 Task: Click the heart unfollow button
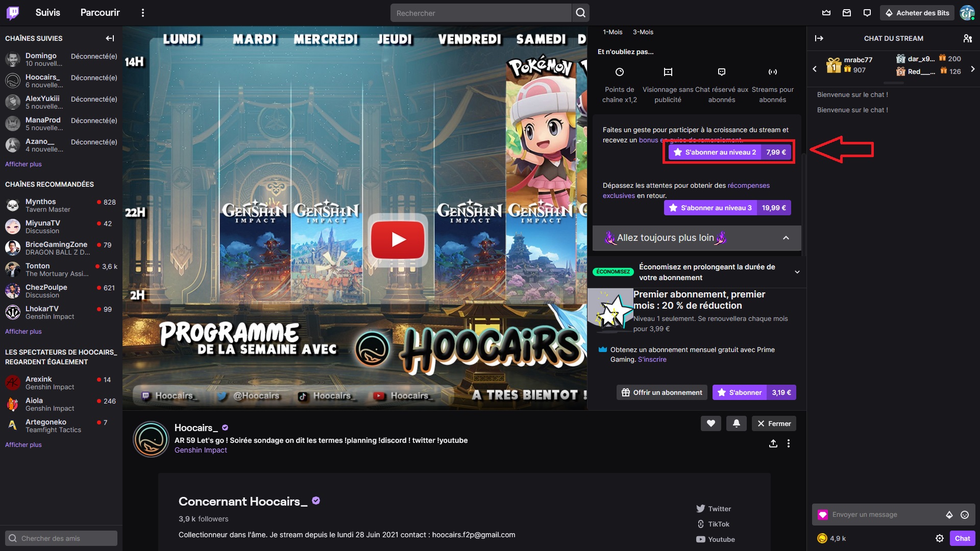(711, 423)
